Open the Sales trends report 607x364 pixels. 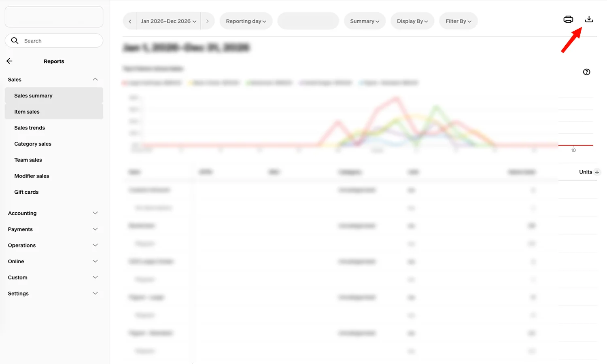pos(30,127)
